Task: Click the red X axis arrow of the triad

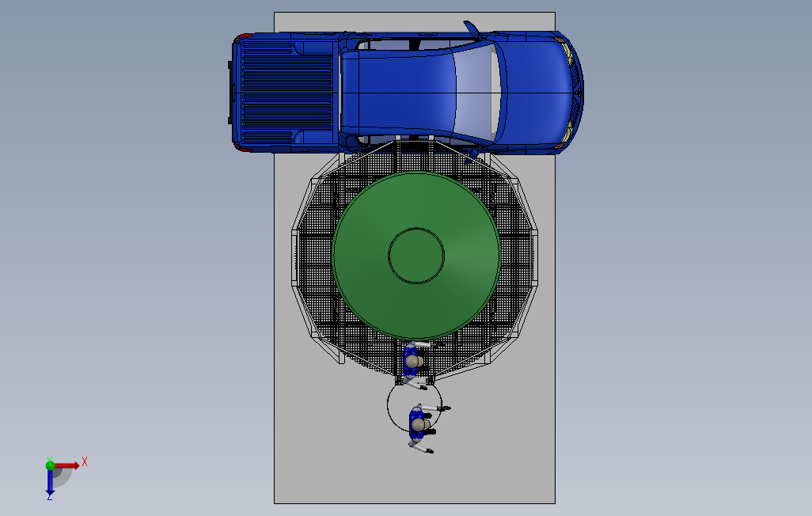Action: [67, 466]
